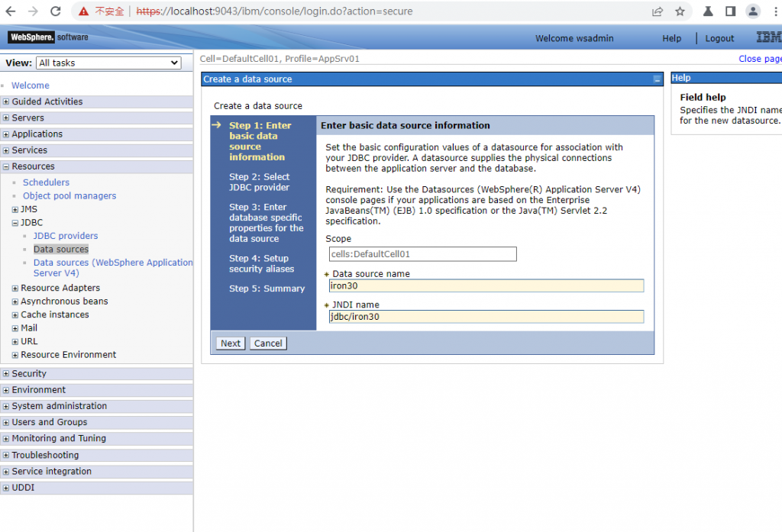Go forward with browser forward arrow
Viewport: 782px width, 532px height.
tap(33, 11)
